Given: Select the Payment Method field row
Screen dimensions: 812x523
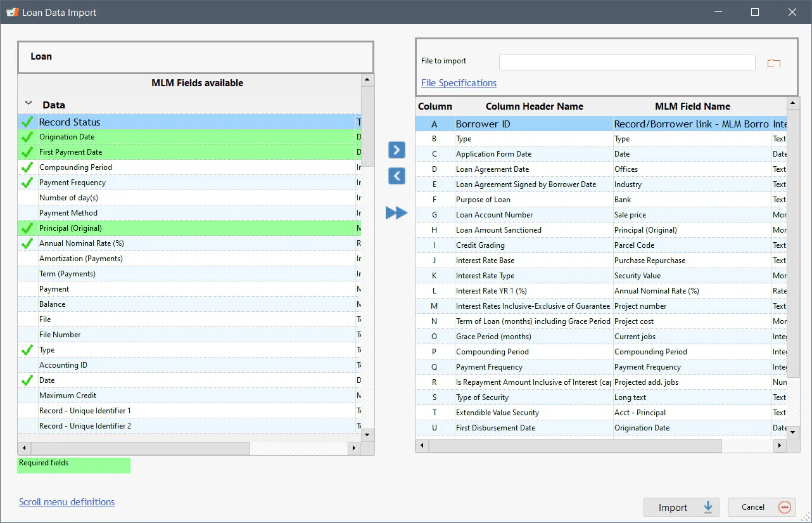Looking at the screenshot, I should pyautogui.click(x=189, y=213).
